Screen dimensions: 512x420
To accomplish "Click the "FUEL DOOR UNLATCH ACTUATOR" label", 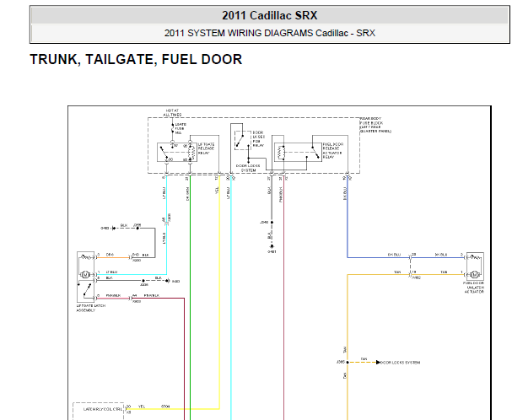I will (x=473, y=288).
